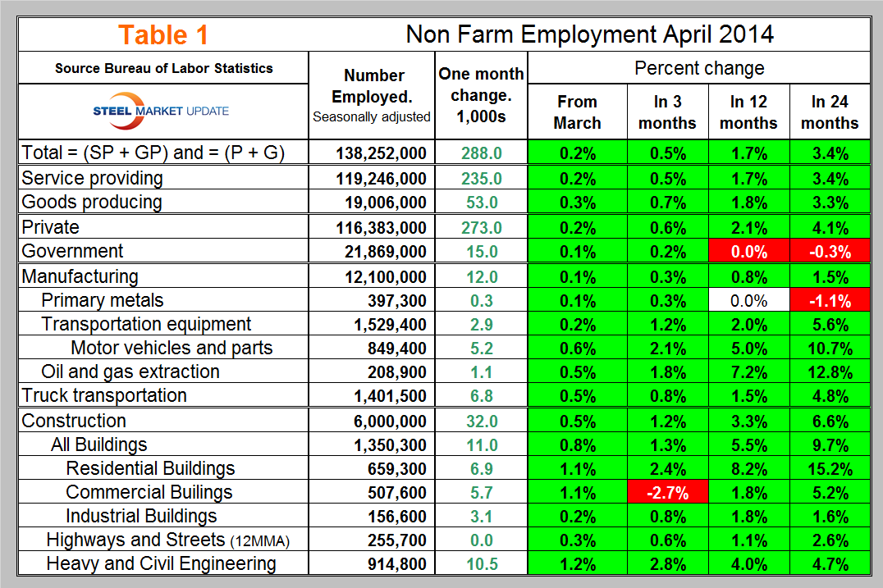Select the Number Employed column header
Viewport: 883px width, 588px height.
[x=373, y=95]
